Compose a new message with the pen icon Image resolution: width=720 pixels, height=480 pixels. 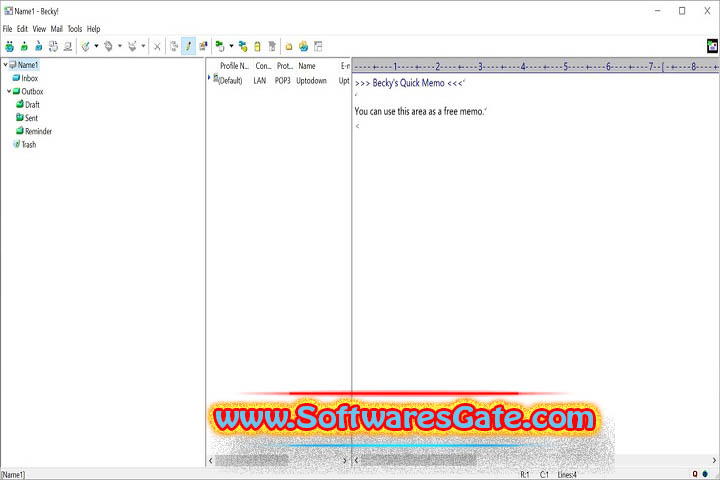click(85, 46)
